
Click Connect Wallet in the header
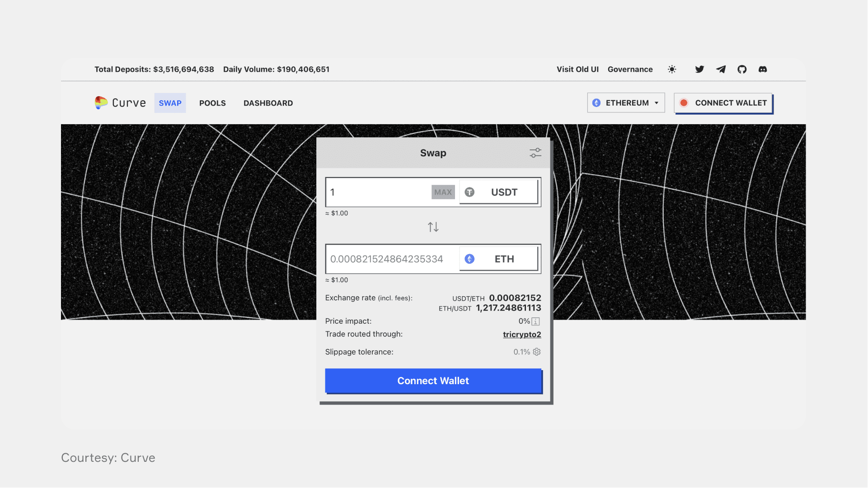723,103
